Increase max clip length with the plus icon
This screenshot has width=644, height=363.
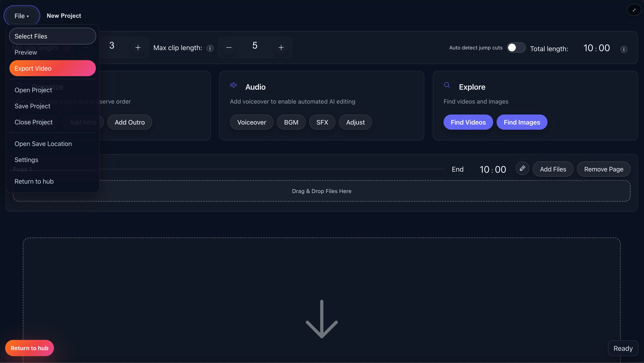tap(281, 48)
